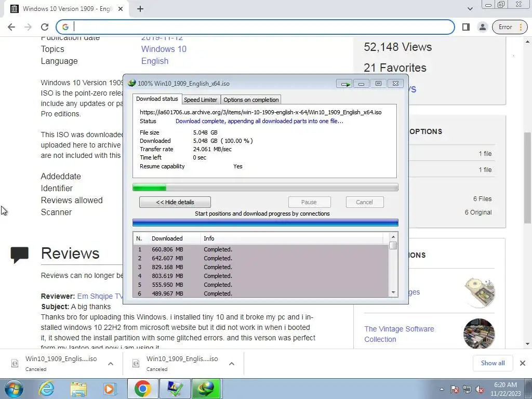Click the Info column header
The width and height of the screenshot is (532, 399).
(292, 238)
